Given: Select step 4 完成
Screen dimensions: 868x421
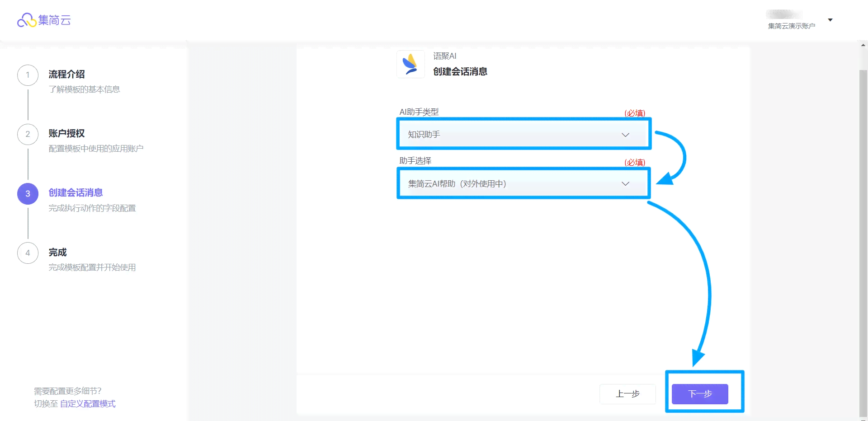Looking at the screenshot, I should point(57,252).
